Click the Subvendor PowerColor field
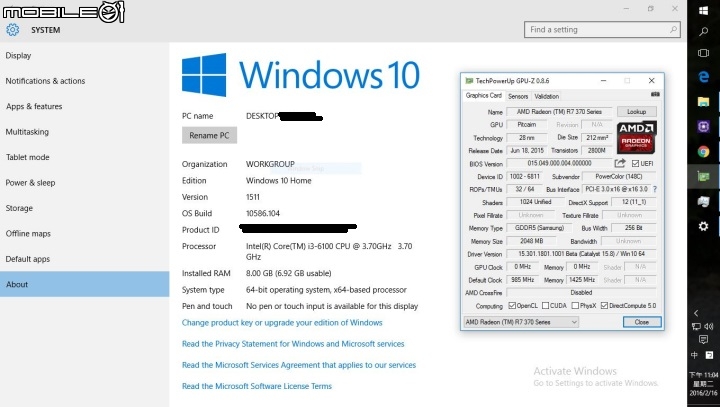The height and width of the screenshot is (407, 720). (x=619, y=176)
